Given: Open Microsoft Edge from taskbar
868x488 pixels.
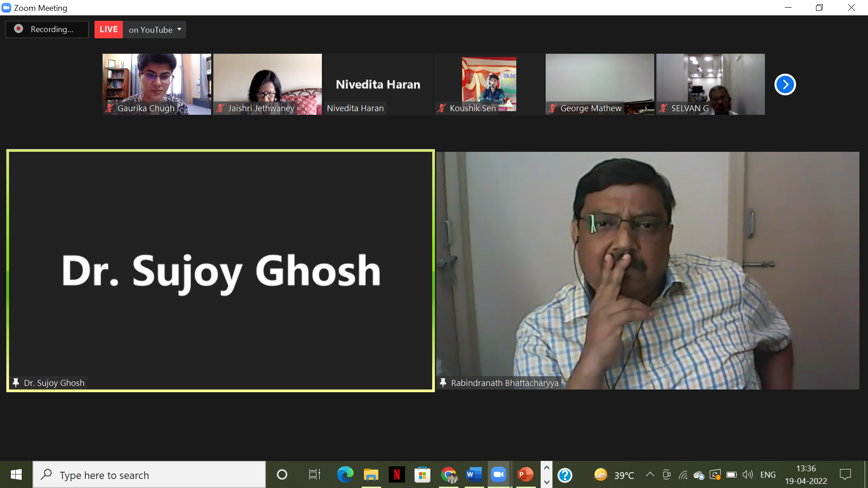Looking at the screenshot, I should coord(345,474).
